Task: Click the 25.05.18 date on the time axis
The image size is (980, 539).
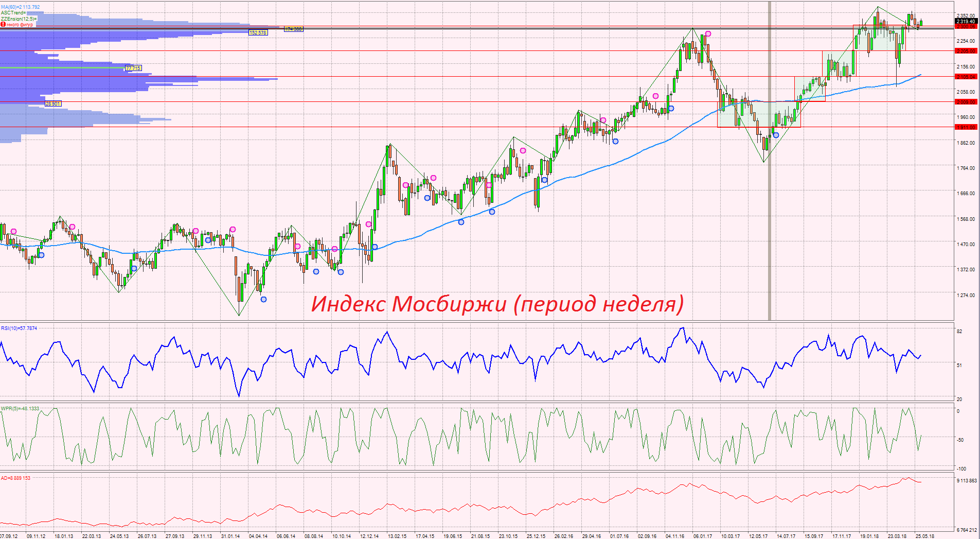Action: tap(925, 536)
